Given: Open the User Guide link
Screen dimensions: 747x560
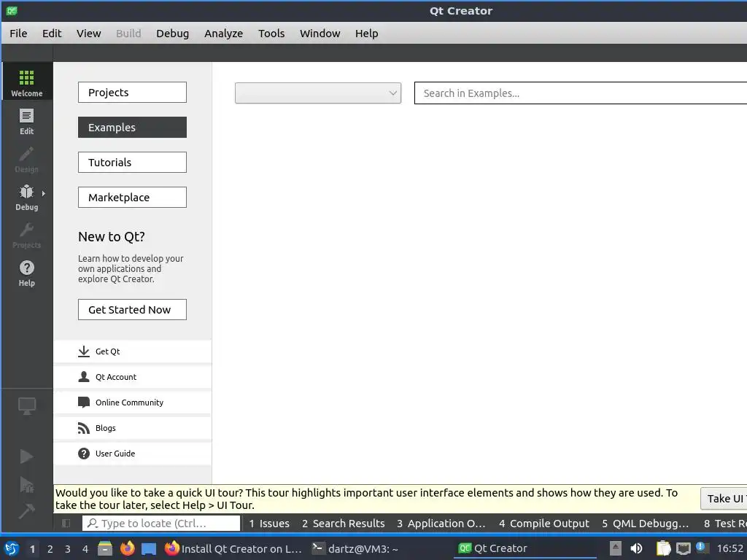Looking at the screenshot, I should click(x=133, y=454).
